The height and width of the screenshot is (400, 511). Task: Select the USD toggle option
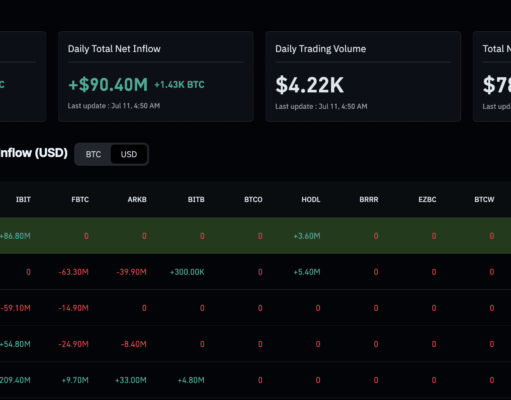coord(129,154)
